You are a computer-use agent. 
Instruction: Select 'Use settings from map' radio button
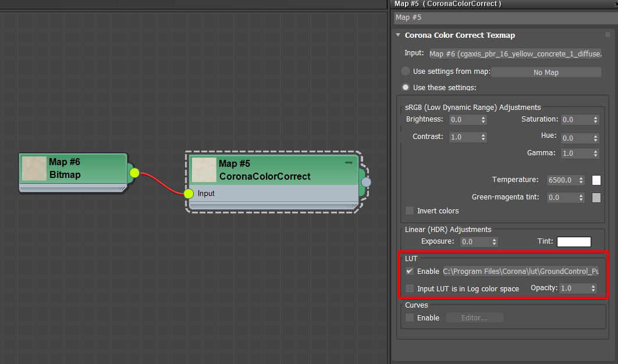click(406, 72)
